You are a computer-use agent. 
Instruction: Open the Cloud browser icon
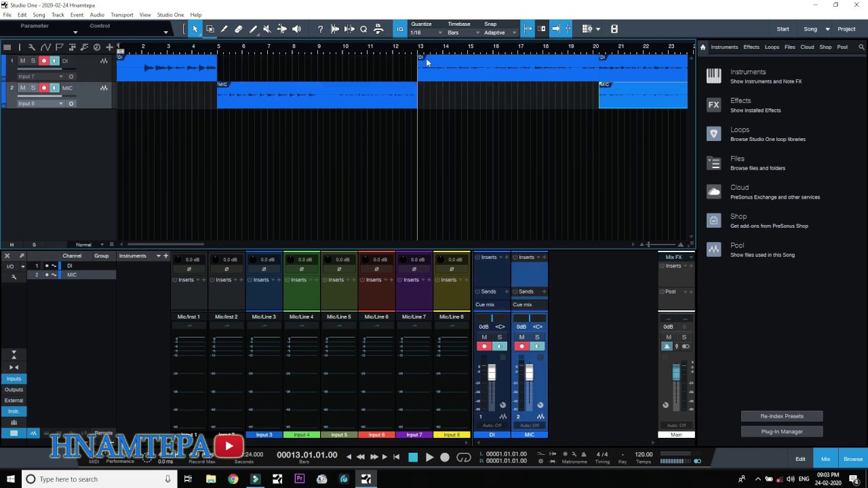[713, 192]
